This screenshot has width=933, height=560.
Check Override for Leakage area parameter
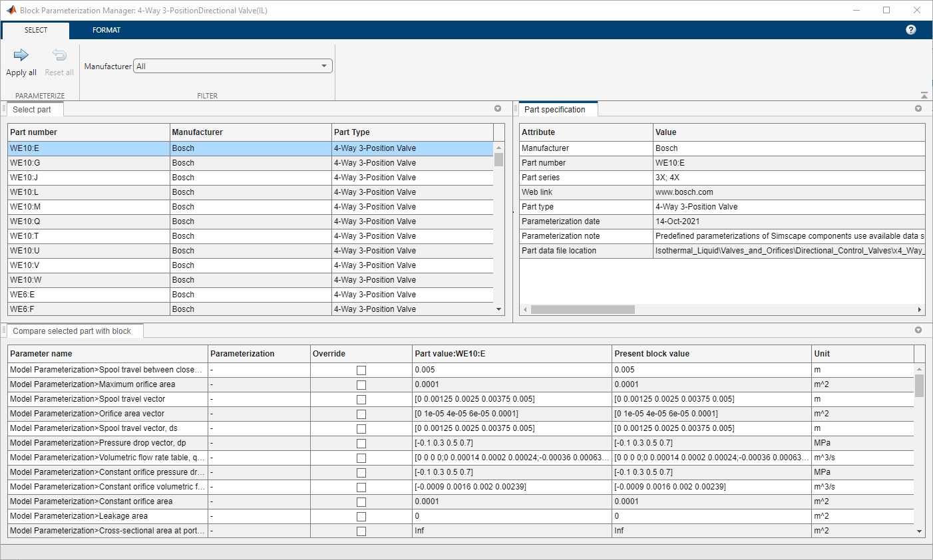(361, 516)
